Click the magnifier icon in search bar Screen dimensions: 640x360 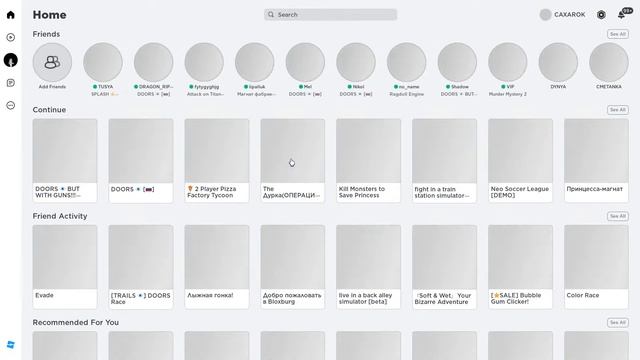click(x=271, y=15)
